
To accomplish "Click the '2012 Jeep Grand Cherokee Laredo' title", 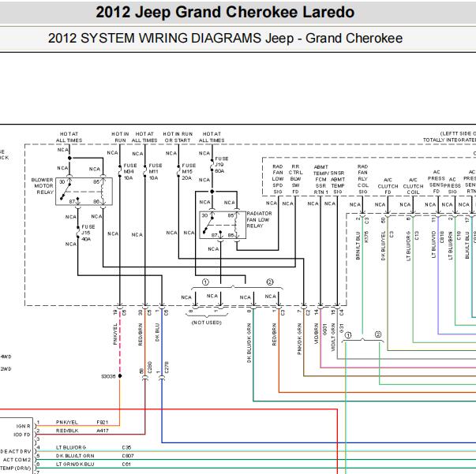I will pyautogui.click(x=225, y=13).
